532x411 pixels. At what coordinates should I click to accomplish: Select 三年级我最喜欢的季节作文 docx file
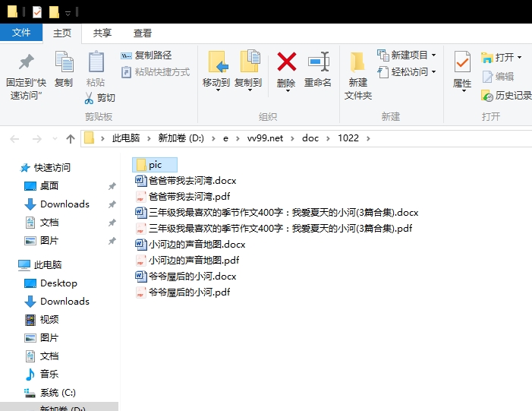tap(277, 213)
